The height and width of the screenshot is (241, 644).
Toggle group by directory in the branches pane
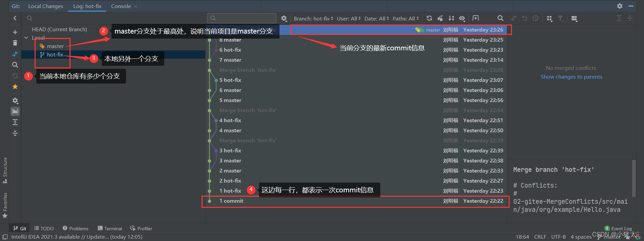[x=15, y=111]
